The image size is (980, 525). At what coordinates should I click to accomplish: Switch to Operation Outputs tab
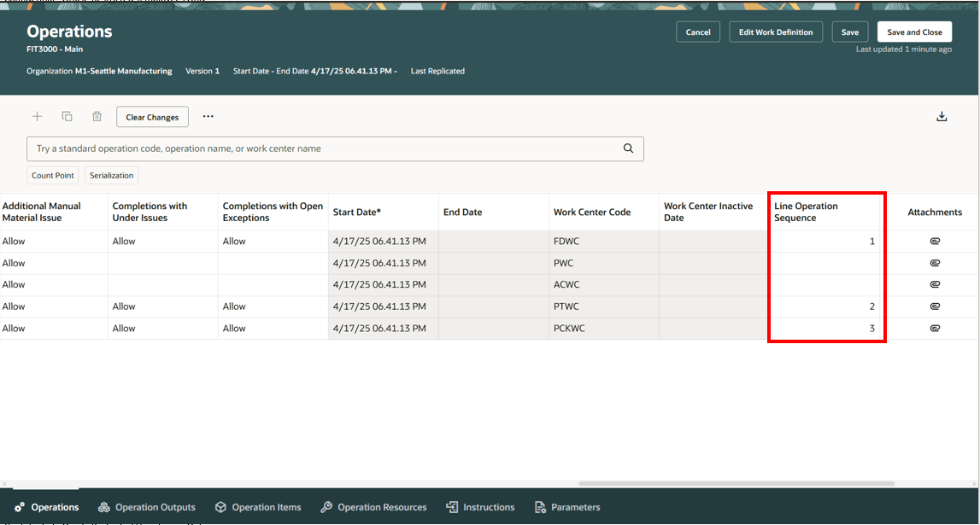click(147, 507)
